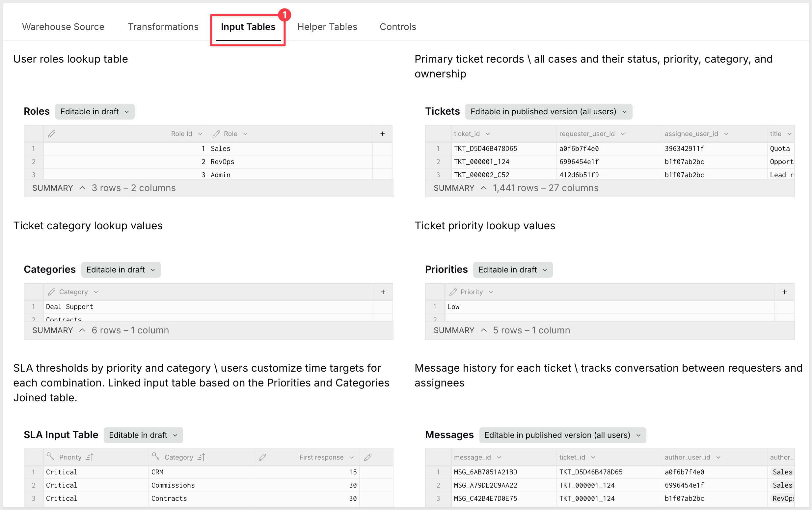Select row 3 header in Messages table
The height and width of the screenshot is (510, 812).
pyautogui.click(x=438, y=498)
